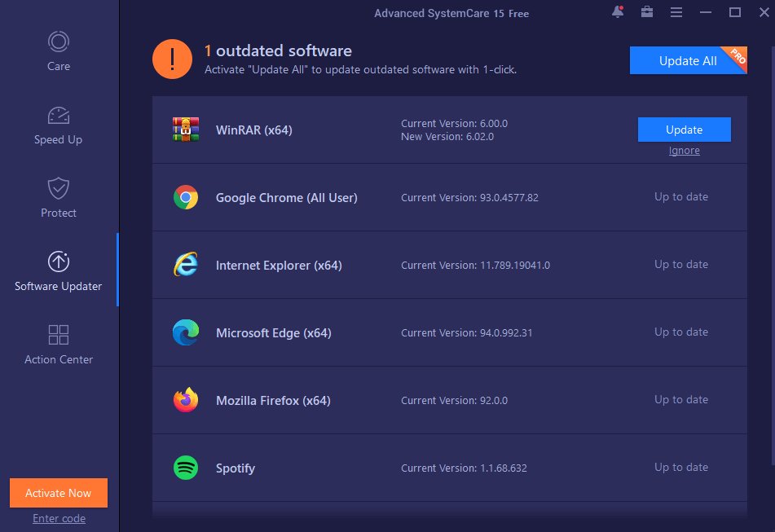The width and height of the screenshot is (775, 532).
Task: Open the Enter code link
Action: (58, 518)
